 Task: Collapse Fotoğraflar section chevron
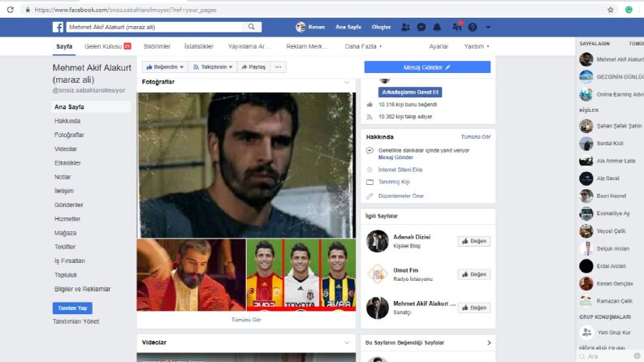(x=347, y=82)
